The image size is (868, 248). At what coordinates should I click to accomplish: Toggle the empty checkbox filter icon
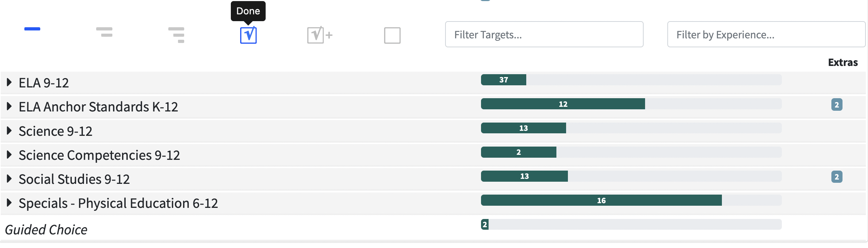(392, 35)
